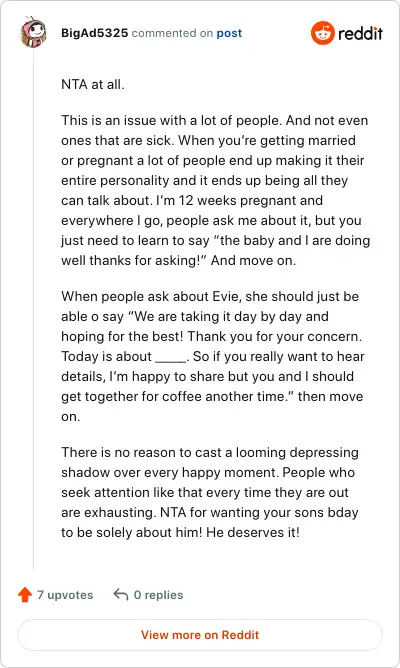Click the paragraph starting "When people ask about Evie"
Viewport: 400px width, 668px height.
point(213,356)
